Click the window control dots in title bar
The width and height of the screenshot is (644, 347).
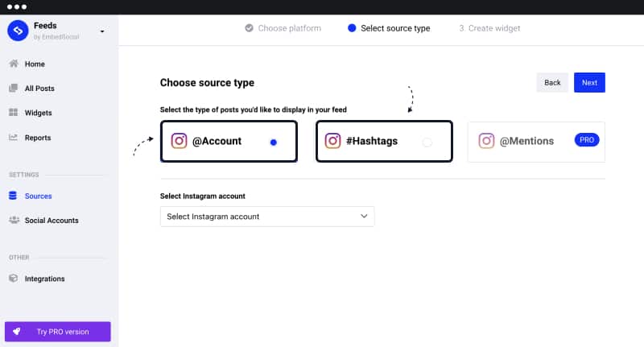pos(17,7)
